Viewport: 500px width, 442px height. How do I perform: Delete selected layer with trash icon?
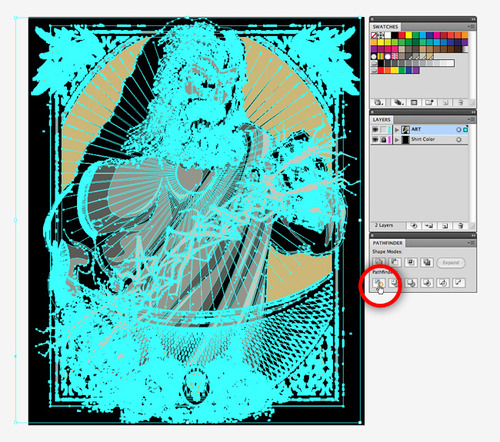[x=460, y=226]
